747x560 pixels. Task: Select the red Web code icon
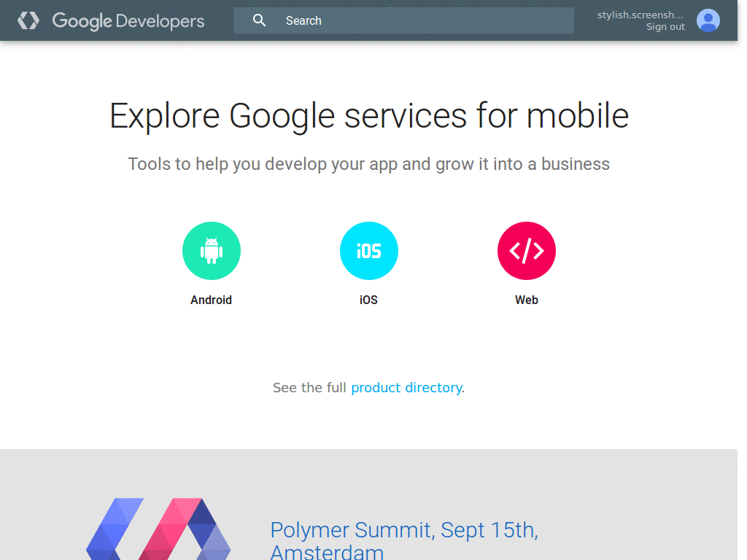tap(527, 251)
